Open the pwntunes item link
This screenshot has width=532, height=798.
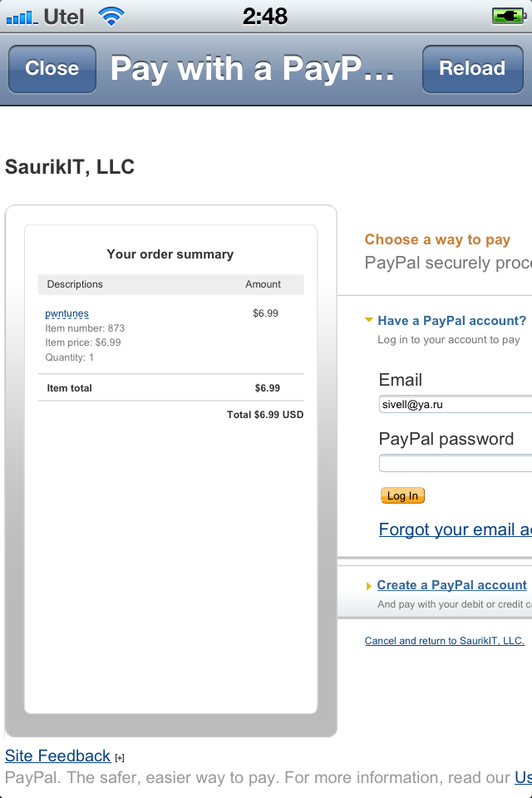point(66,313)
